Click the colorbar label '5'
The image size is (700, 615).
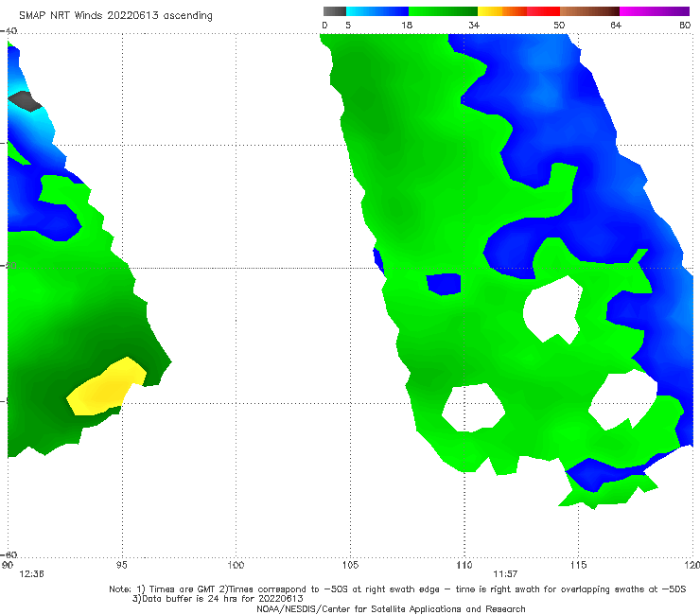tap(348, 26)
